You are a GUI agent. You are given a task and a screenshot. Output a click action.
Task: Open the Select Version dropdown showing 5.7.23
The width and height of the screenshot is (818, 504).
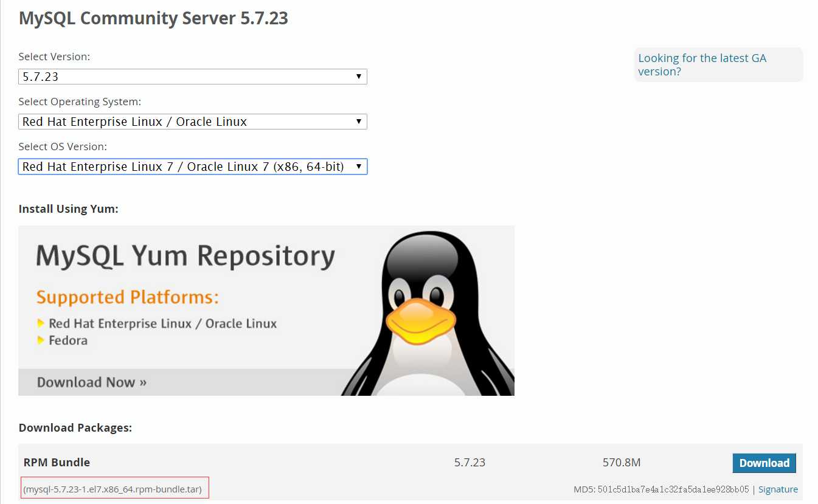click(x=193, y=77)
